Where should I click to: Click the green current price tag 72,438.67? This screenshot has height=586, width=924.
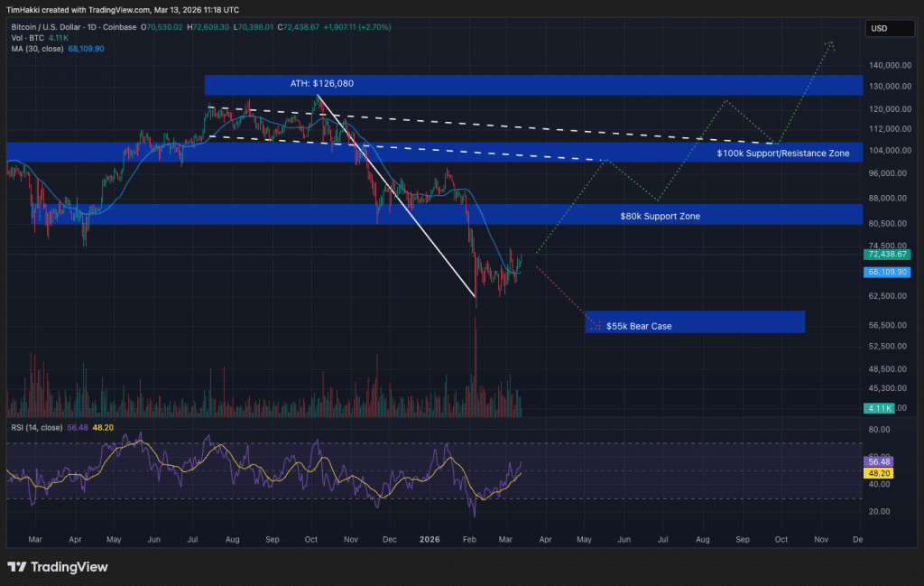point(888,256)
